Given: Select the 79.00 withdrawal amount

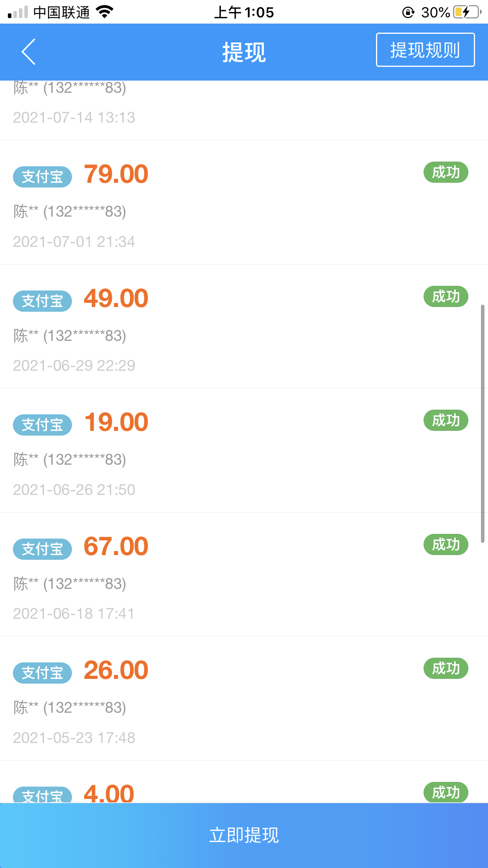Looking at the screenshot, I should click(x=116, y=174).
